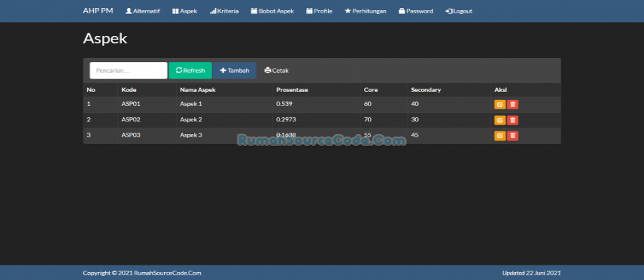Select the ASP02 code cell
The image size is (644, 280).
131,119
